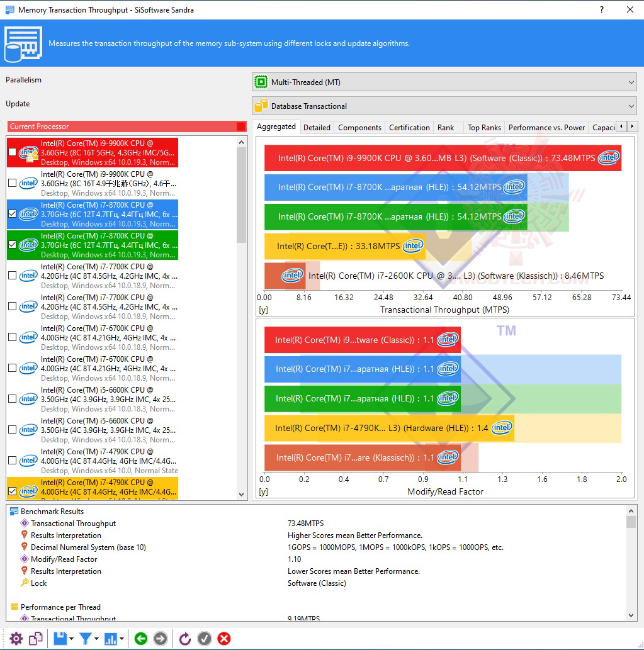Click the grey forward arrow icon

point(161,639)
